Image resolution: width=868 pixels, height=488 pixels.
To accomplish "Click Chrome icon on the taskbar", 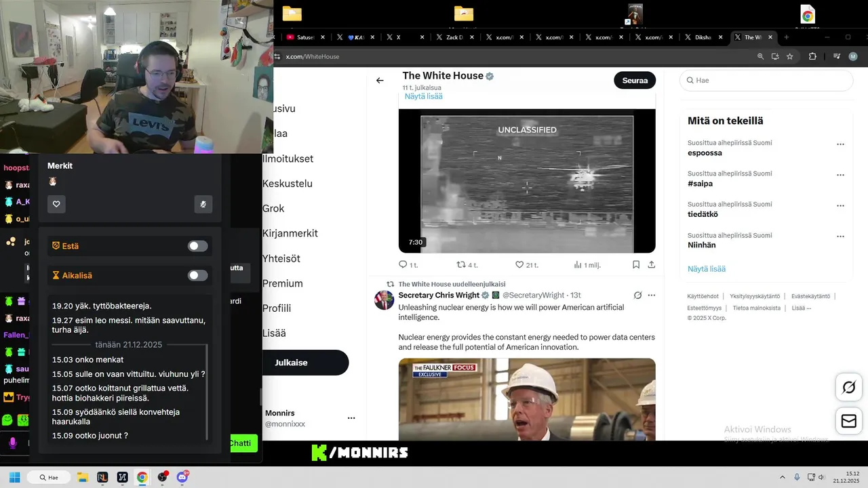I will point(142,477).
